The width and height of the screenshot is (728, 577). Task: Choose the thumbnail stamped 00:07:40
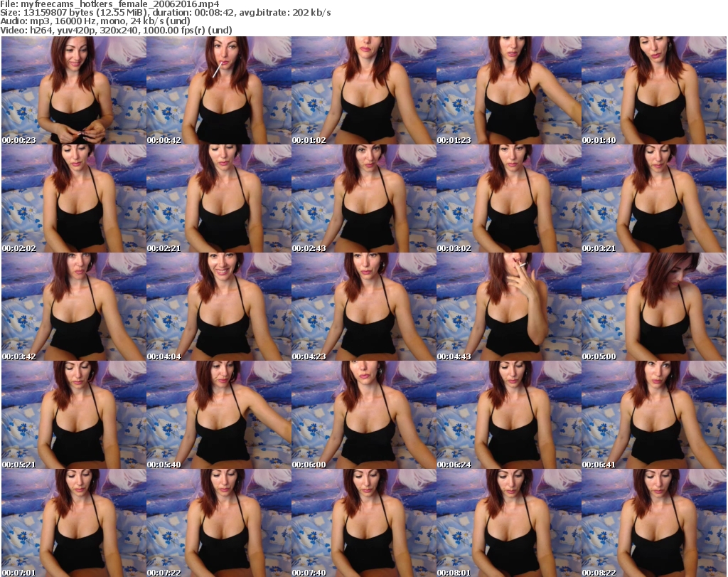click(363, 523)
